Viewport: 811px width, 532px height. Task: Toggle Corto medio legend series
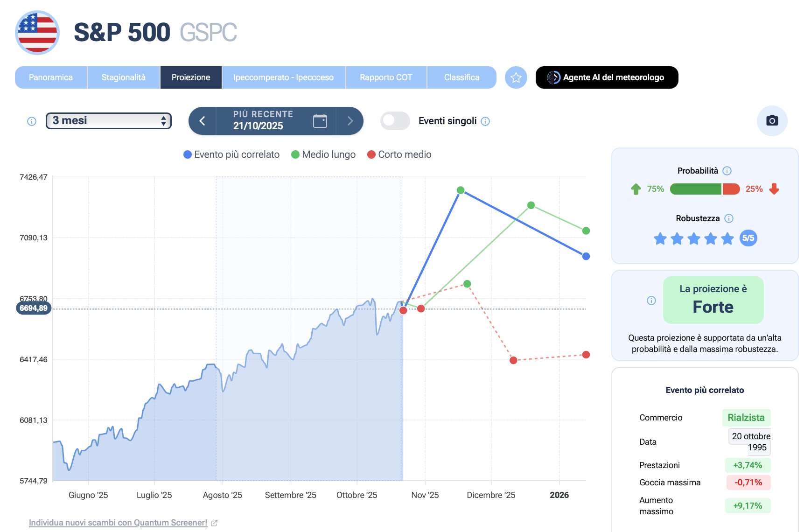click(399, 154)
